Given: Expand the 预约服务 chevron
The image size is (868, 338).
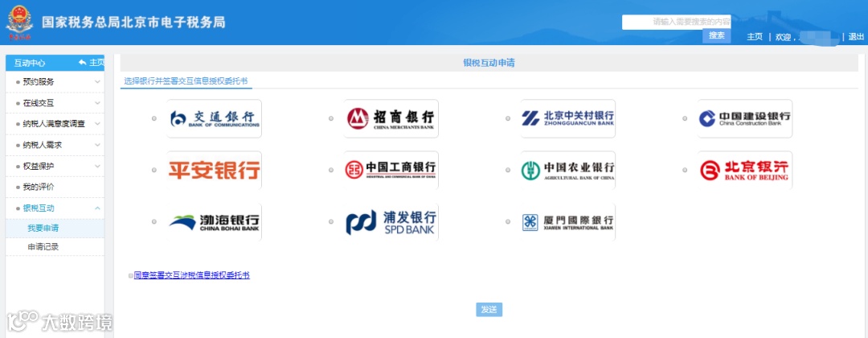Looking at the screenshot, I should (x=97, y=81).
